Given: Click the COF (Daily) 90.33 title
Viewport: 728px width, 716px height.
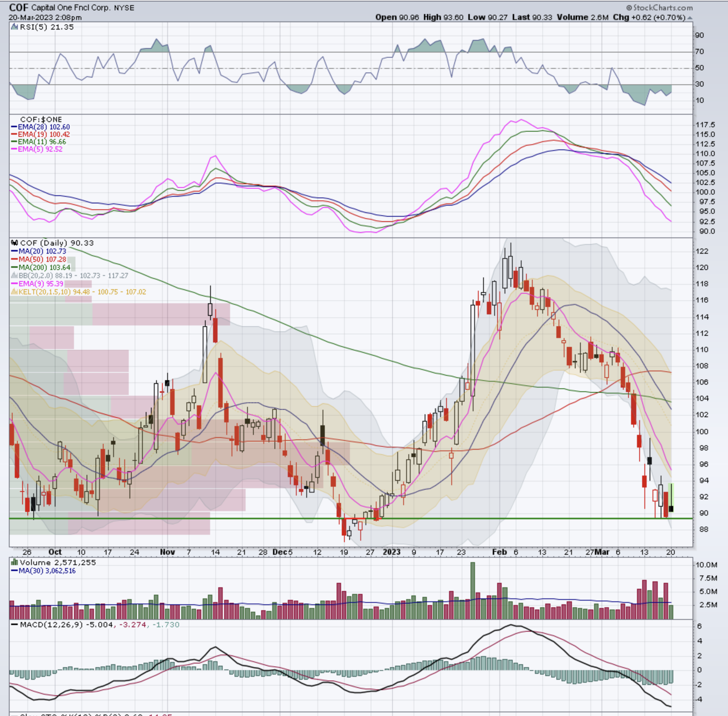Looking at the screenshot, I should pos(57,243).
